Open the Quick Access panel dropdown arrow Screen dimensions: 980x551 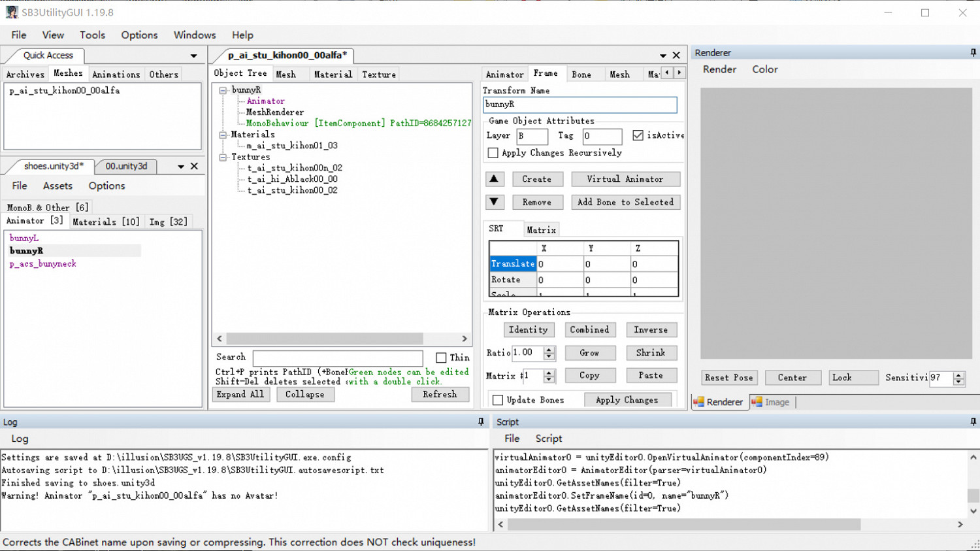(x=193, y=56)
